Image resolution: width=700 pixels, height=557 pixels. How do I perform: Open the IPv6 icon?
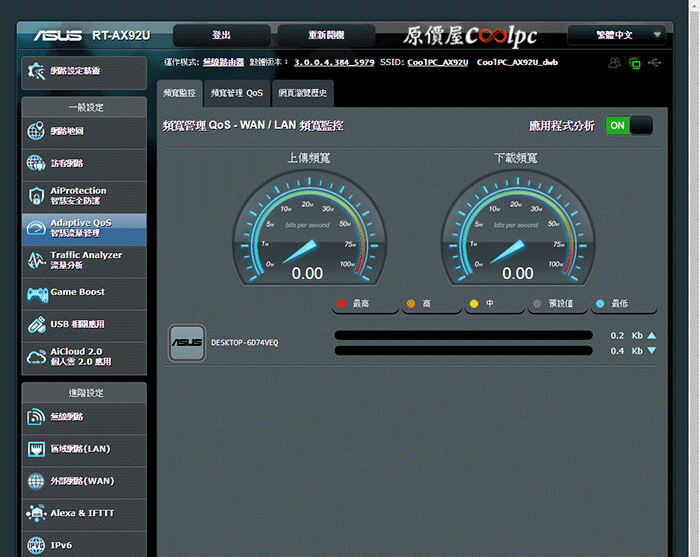(x=36, y=545)
